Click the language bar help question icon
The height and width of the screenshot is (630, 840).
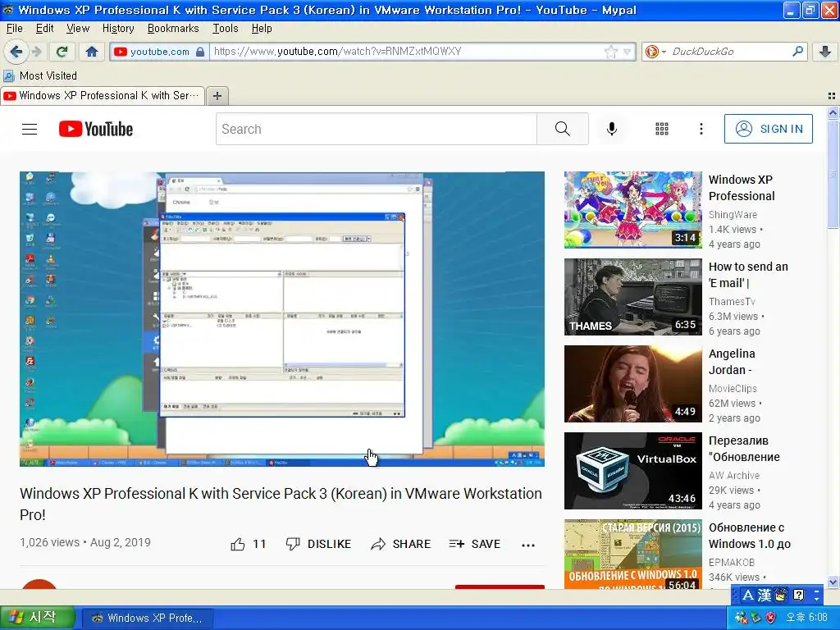(x=798, y=595)
